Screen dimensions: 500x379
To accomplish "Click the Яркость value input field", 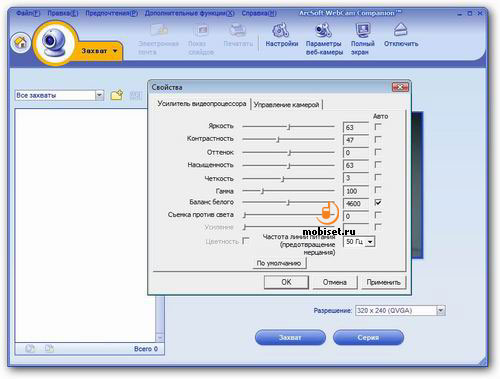I will click(356, 127).
